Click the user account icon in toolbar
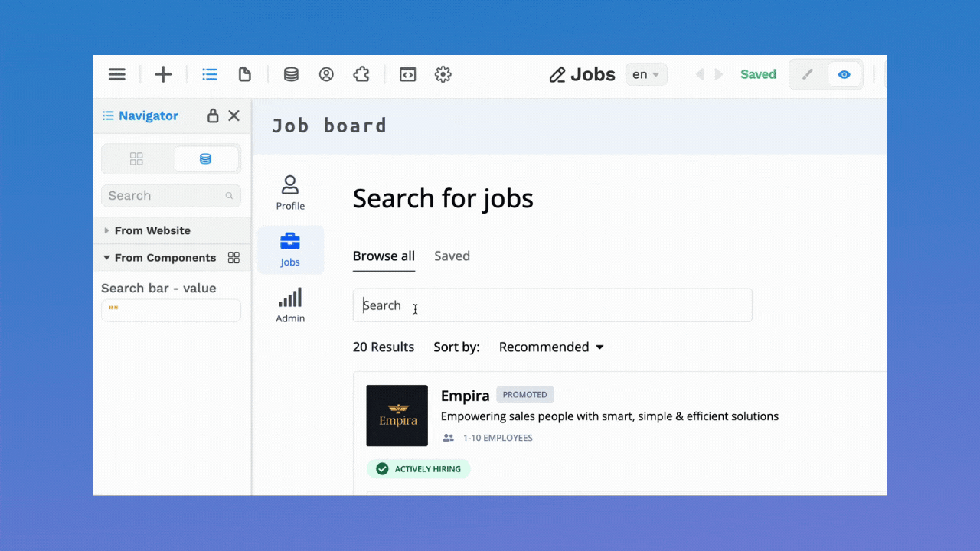This screenshot has height=551, width=980. pyautogui.click(x=326, y=74)
